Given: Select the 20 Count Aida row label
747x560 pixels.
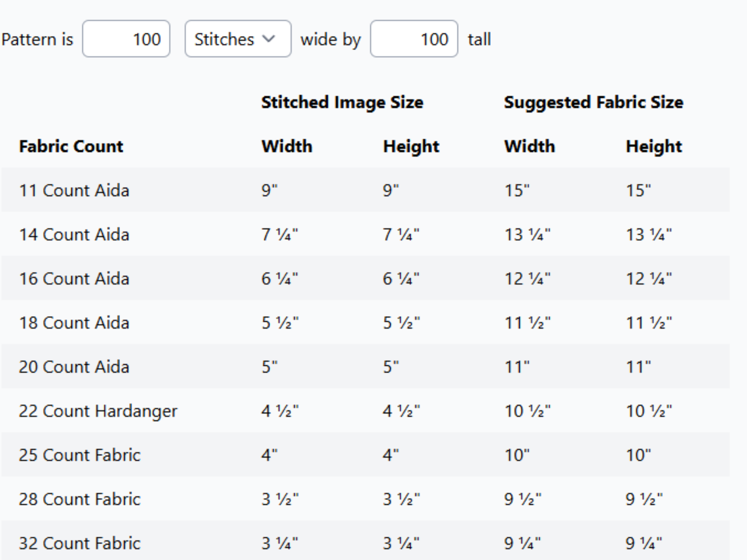Looking at the screenshot, I should (74, 367).
